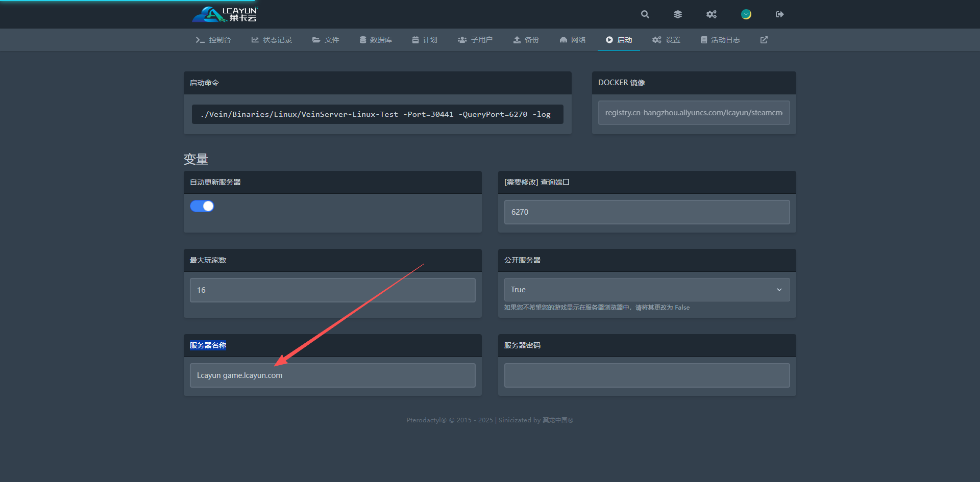Go to the 数据库 database tab
The height and width of the screenshot is (482, 980).
pos(376,40)
